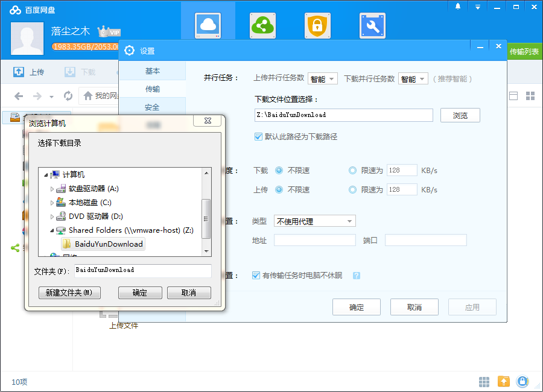543x392 pixels.
Task: Expand the floppy drive (A:) node
Action: coord(52,189)
